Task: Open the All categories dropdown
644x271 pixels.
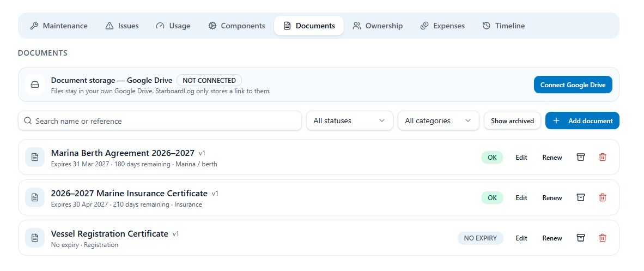Action: [x=438, y=121]
